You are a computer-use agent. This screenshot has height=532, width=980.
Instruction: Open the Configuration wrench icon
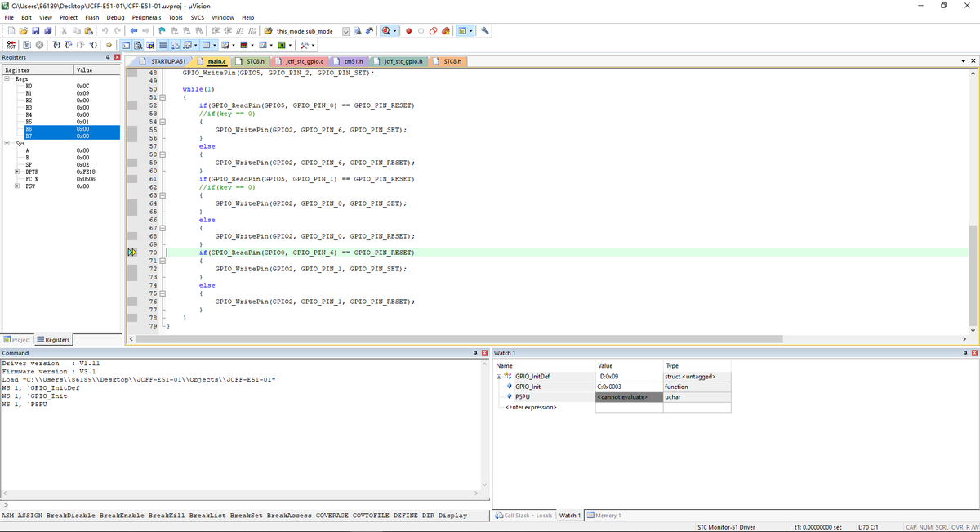pos(485,30)
